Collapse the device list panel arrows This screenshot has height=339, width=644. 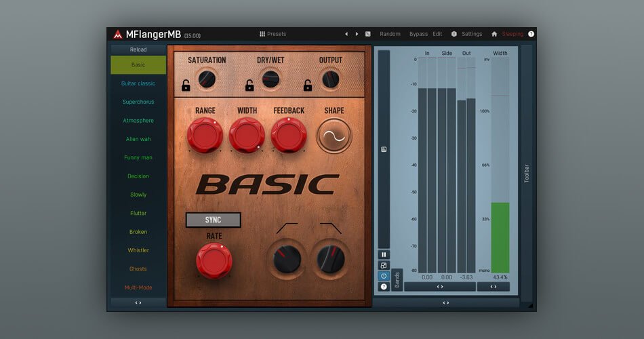(x=138, y=303)
